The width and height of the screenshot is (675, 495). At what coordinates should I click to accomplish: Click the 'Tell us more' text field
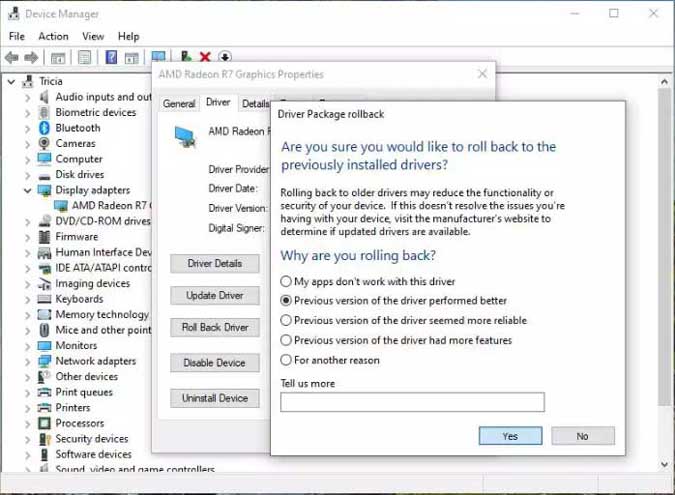tap(412, 402)
